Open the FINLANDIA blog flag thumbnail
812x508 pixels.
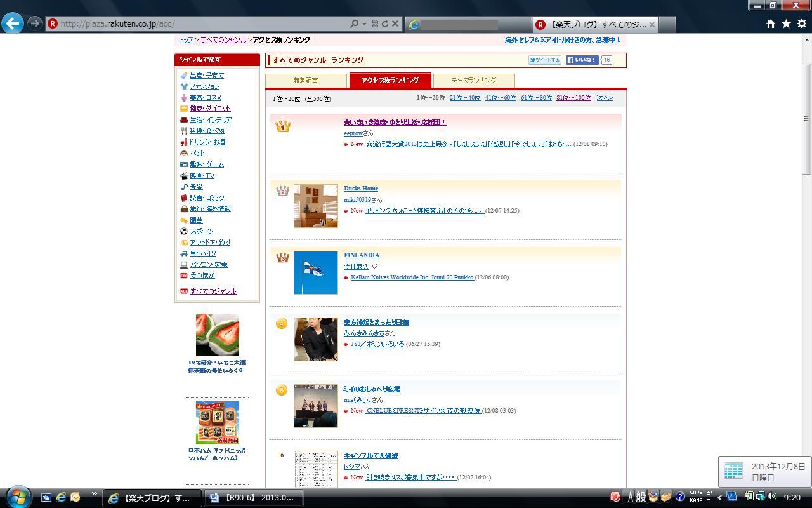click(x=316, y=272)
